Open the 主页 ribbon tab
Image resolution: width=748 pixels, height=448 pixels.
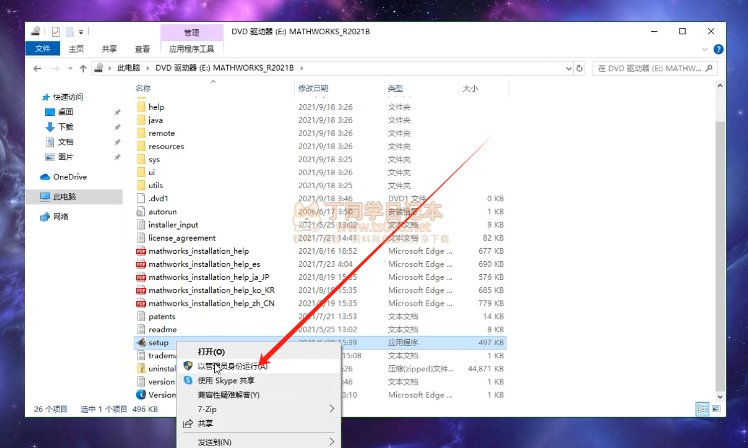pyautogui.click(x=76, y=49)
